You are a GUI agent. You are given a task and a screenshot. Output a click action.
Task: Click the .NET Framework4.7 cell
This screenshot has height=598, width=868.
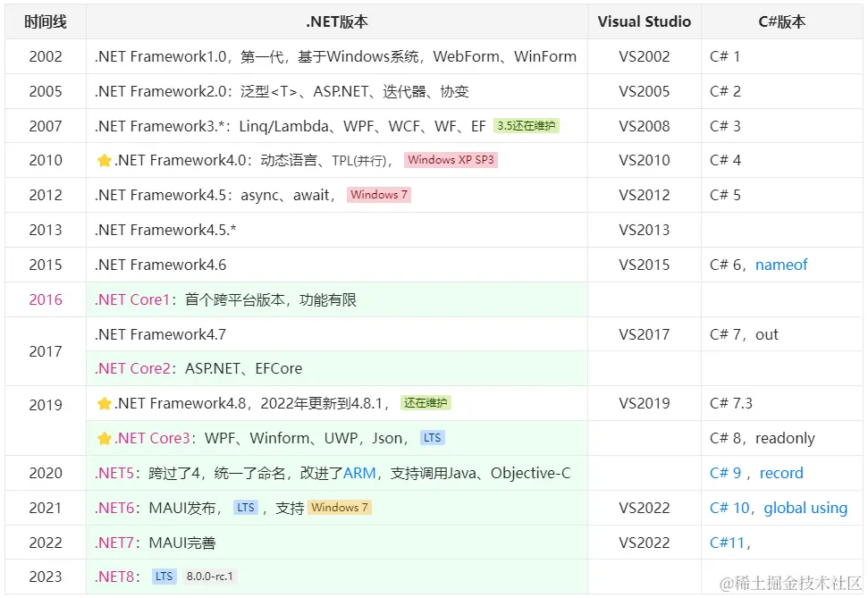click(x=337, y=334)
